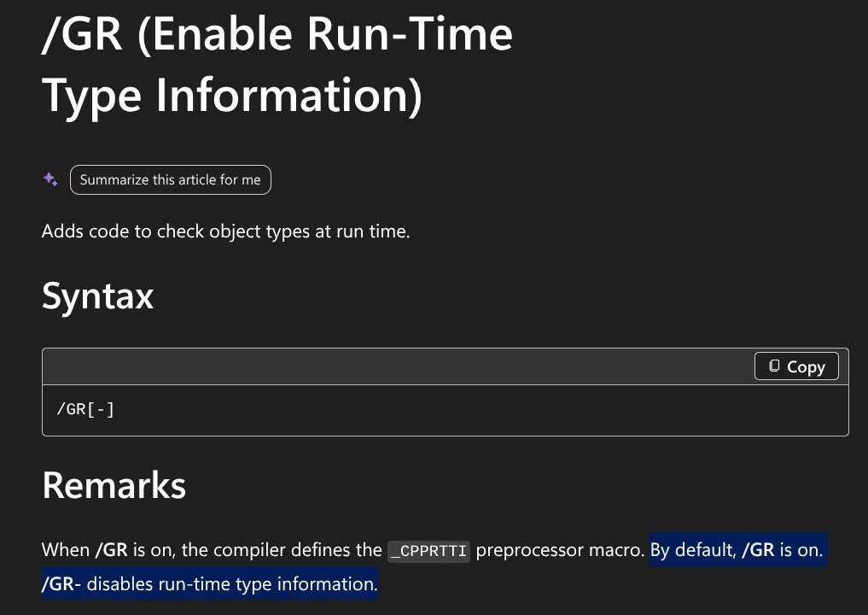Click highlighted sentence 'By default, /GR is on.'
Screen dimensions: 868x615
point(737,549)
